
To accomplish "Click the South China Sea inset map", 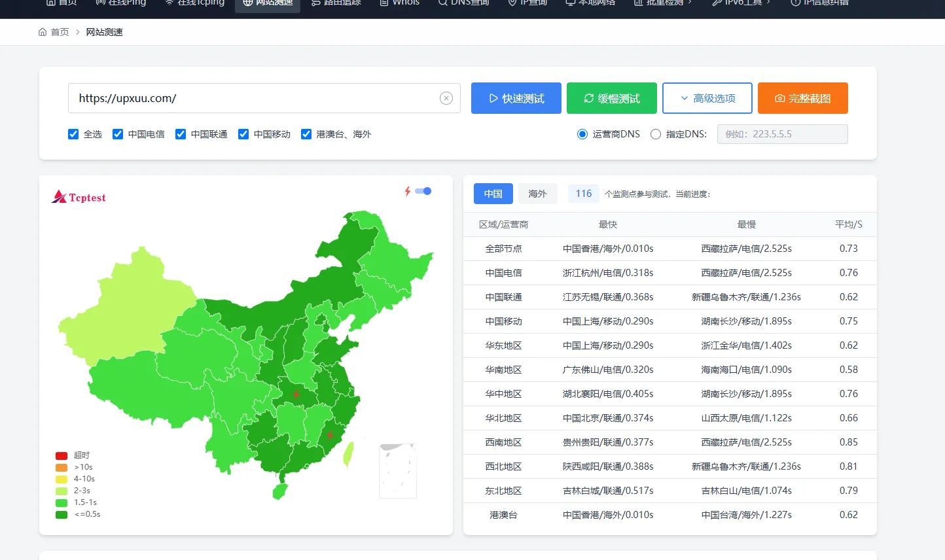I will 398,471.
